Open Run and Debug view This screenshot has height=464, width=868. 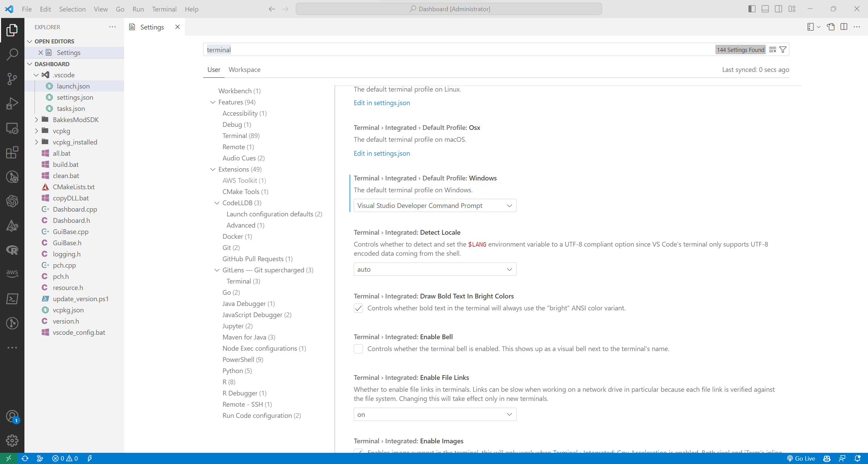click(12, 103)
